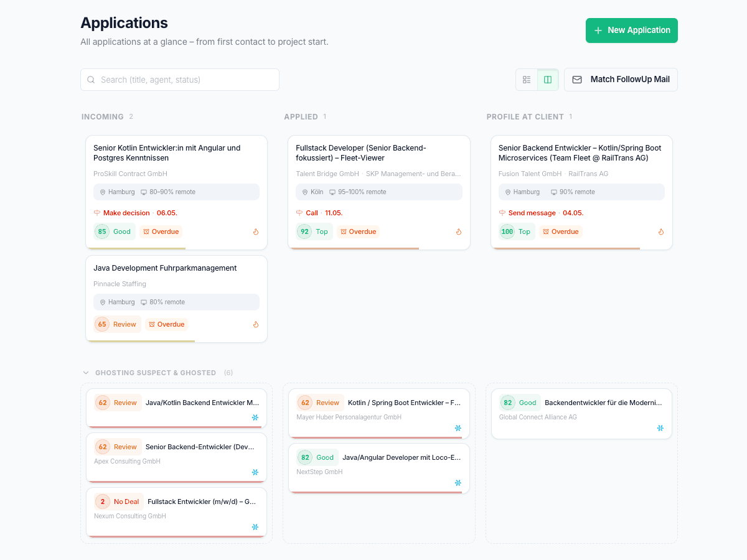747x560 pixels.
Task: Click snowflake icon on NextStep GmbH card
Action: click(x=458, y=483)
